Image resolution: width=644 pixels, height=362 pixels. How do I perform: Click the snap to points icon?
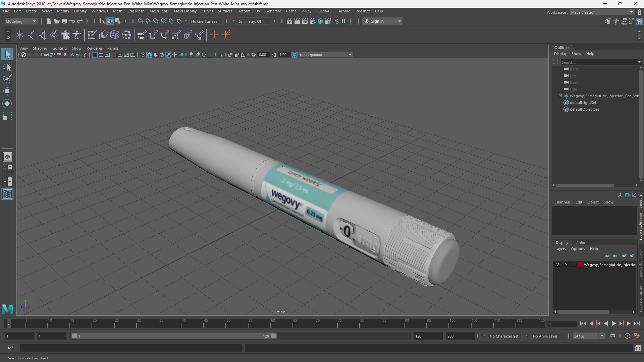tap(156, 21)
